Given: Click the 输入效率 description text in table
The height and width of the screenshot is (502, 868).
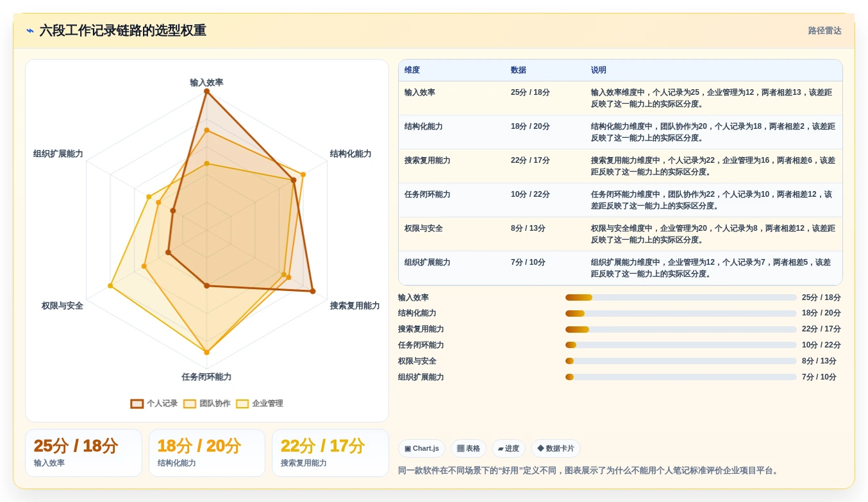Looking at the screenshot, I should 712,98.
